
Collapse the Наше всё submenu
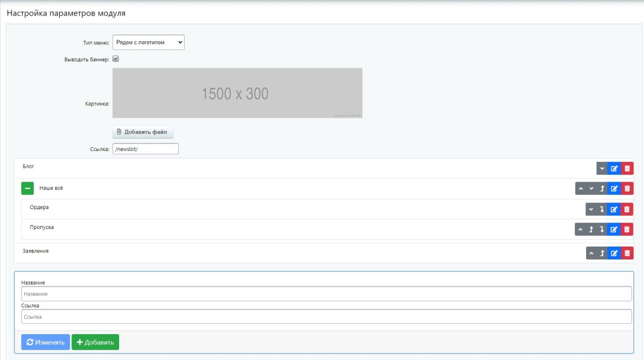pos(28,189)
